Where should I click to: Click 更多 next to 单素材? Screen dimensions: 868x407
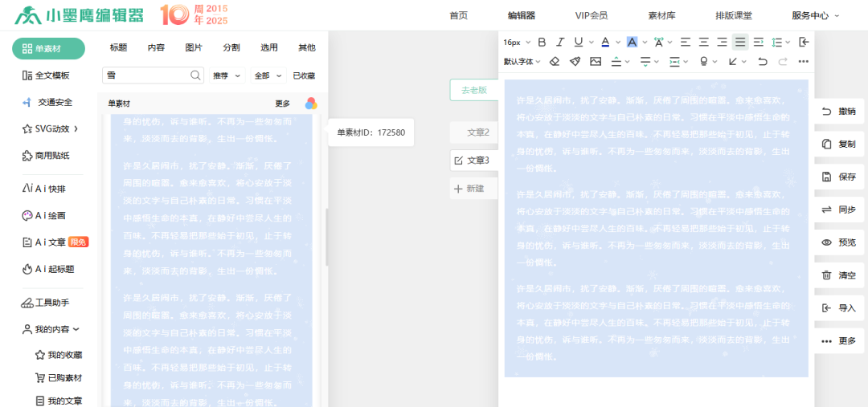282,104
